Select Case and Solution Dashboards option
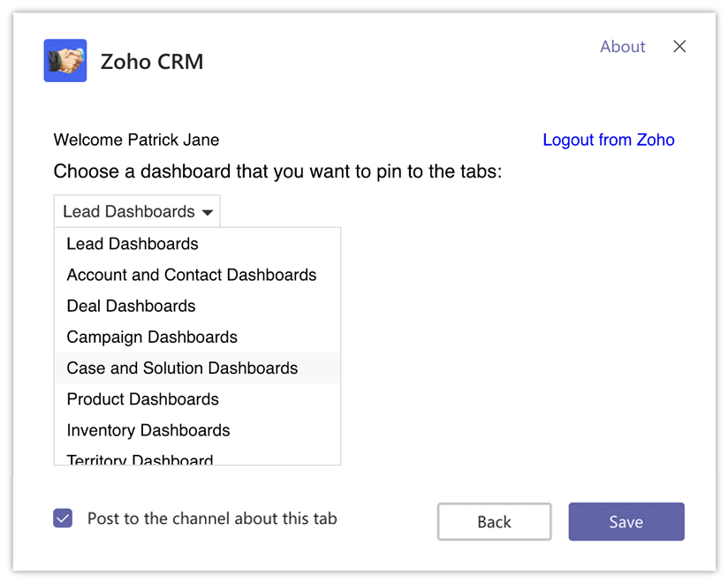Image resolution: width=728 pixels, height=584 pixels. (x=197, y=368)
